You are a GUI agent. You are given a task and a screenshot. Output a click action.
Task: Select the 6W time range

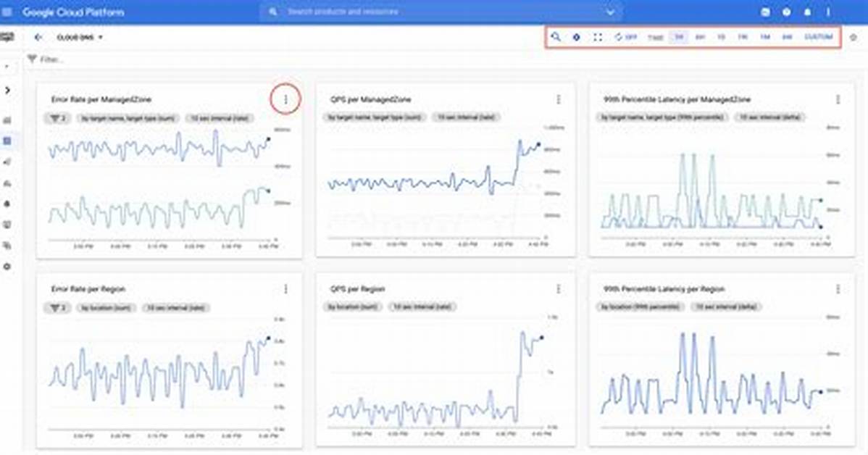click(x=787, y=37)
